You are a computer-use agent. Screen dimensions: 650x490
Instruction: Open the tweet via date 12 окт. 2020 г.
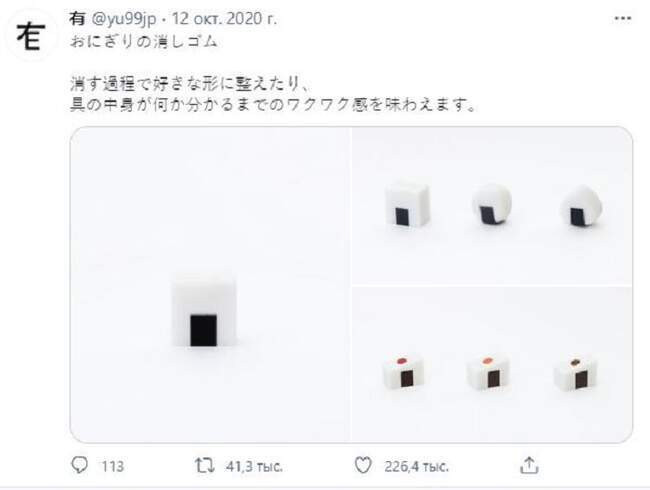224,19
